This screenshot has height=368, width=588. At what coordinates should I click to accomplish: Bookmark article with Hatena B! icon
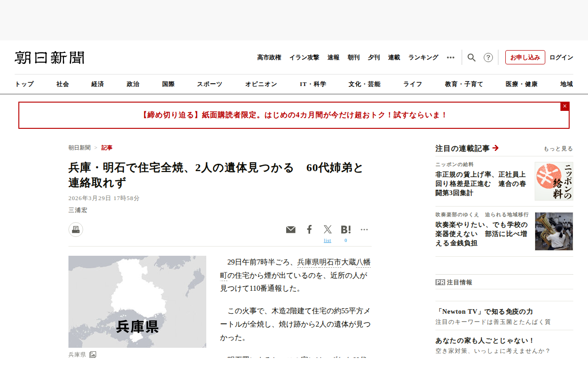pyautogui.click(x=346, y=229)
